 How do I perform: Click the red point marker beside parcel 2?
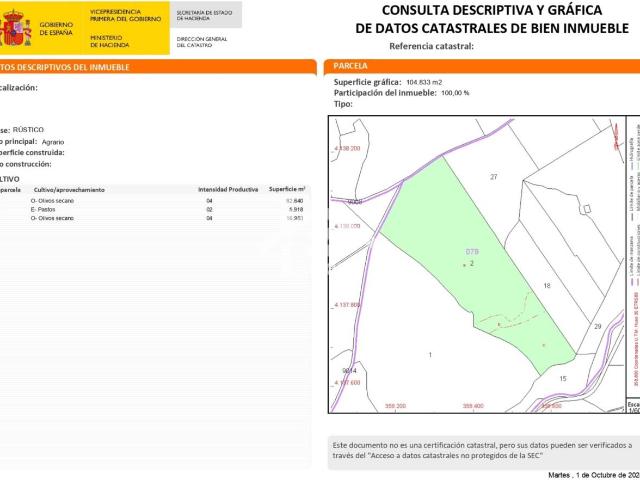click(x=463, y=264)
